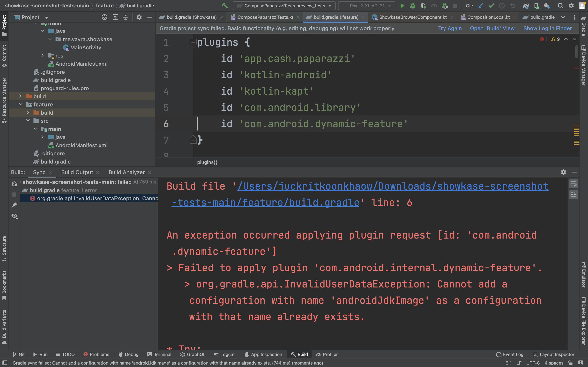Pin the sync error message in Build panel
The width and height of the screenshot is (588, 367).
point(14,205)
